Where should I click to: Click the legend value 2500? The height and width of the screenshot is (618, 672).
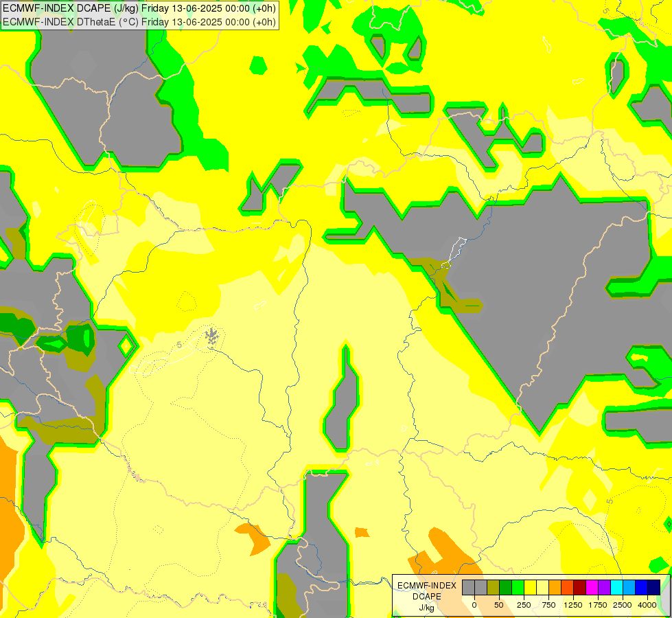(623, 605)
